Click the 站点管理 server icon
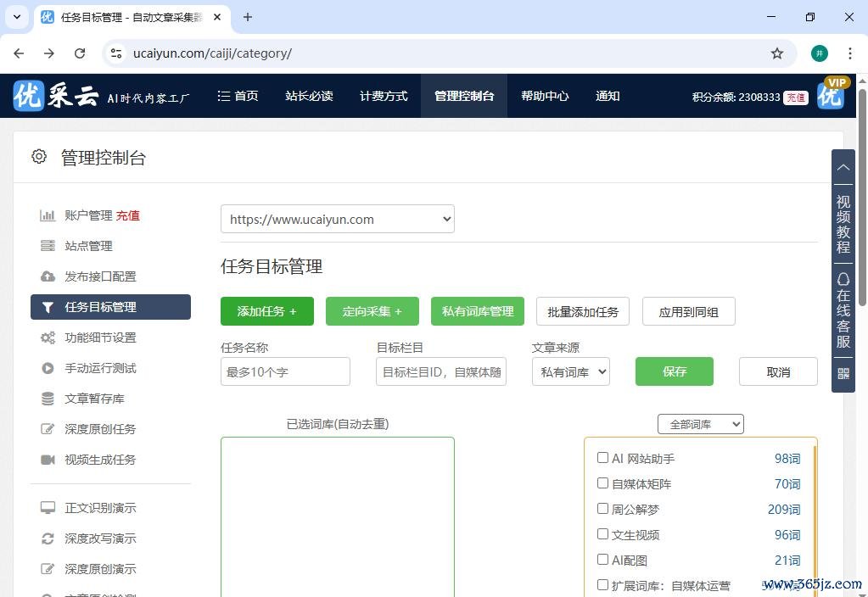The height and width of the screenshot is (597, 868). point(48,246)
